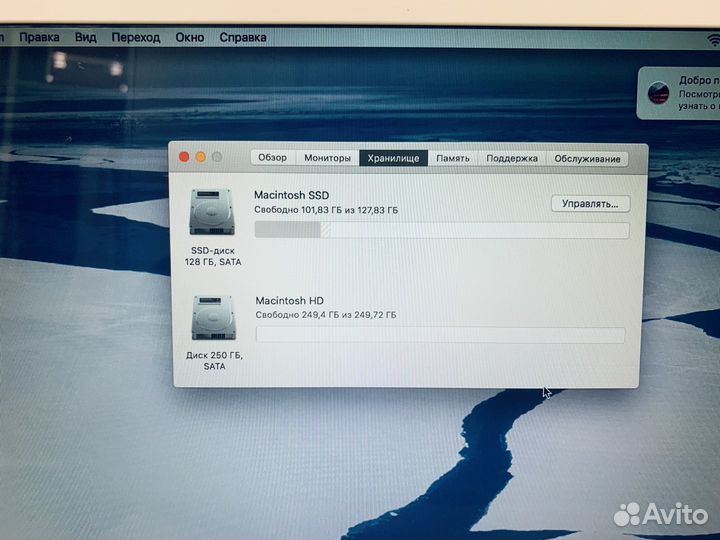Screen dimensions: 720x540
Task: Click the Wi-Fi icon in menu bar
Action: point(713,40)
